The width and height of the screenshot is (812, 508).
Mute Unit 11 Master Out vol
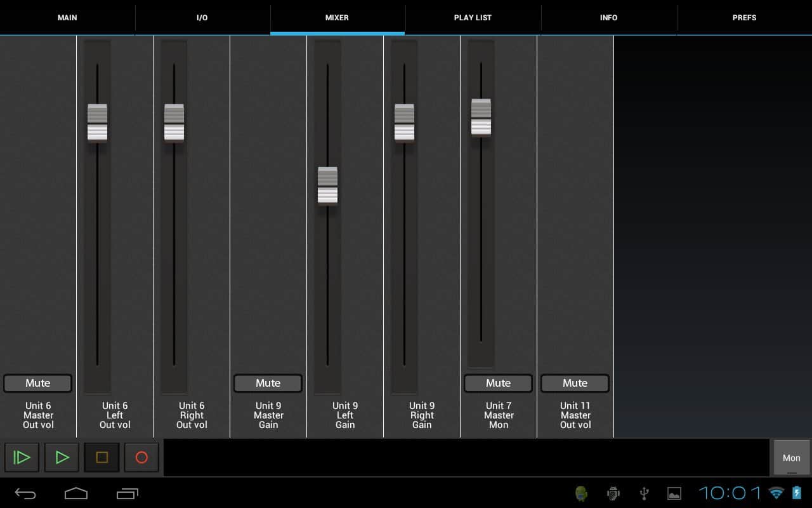[575, 383]
